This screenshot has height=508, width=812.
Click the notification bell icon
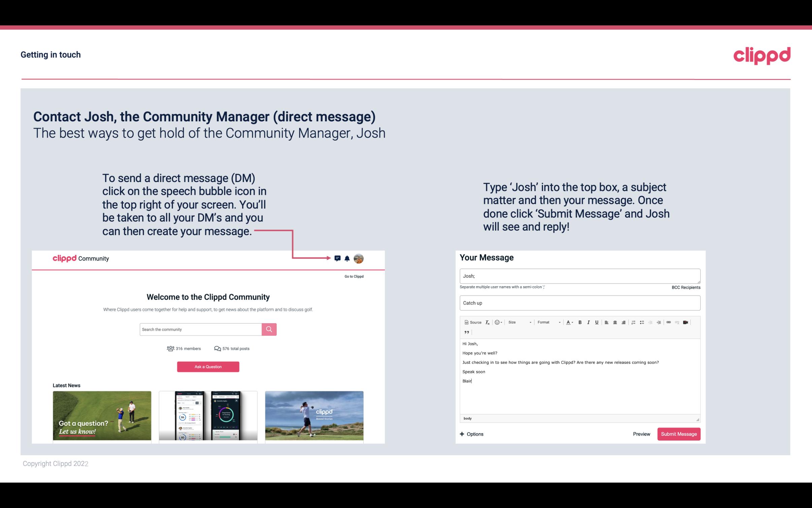click(x=348, y=258)
